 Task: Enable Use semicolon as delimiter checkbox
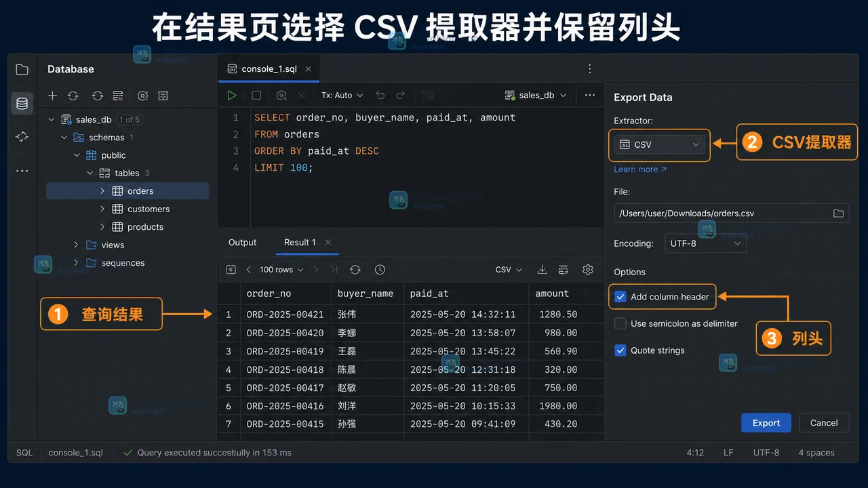620,323
